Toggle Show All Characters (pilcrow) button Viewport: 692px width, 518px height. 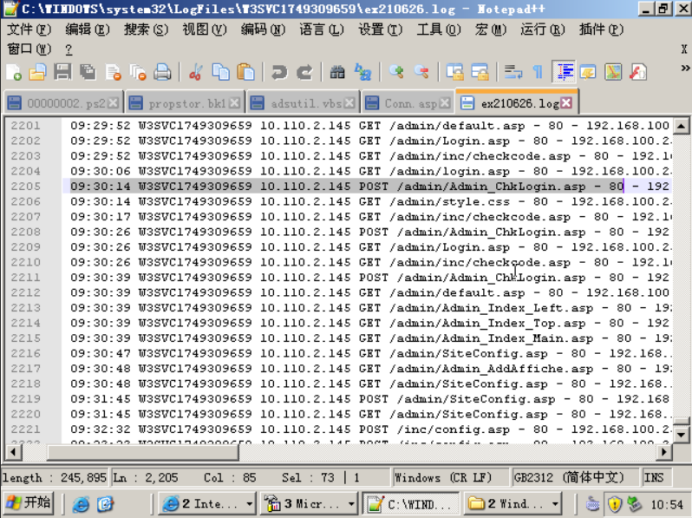click(538, 72)
